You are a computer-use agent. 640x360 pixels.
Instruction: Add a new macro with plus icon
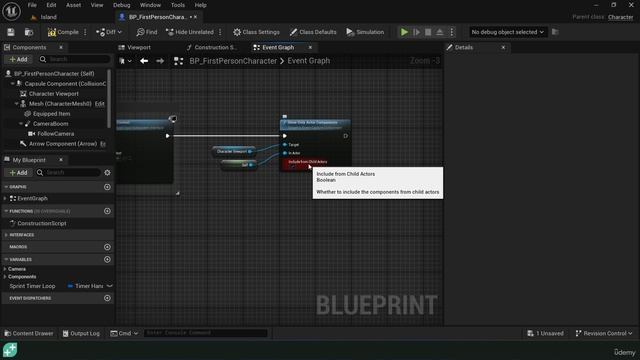(107, 247)
